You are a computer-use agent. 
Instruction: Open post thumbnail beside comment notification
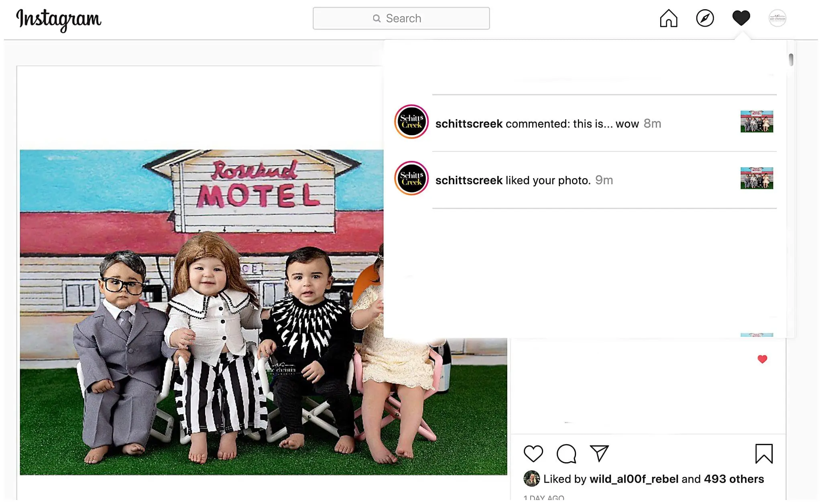tap(757, 122)
